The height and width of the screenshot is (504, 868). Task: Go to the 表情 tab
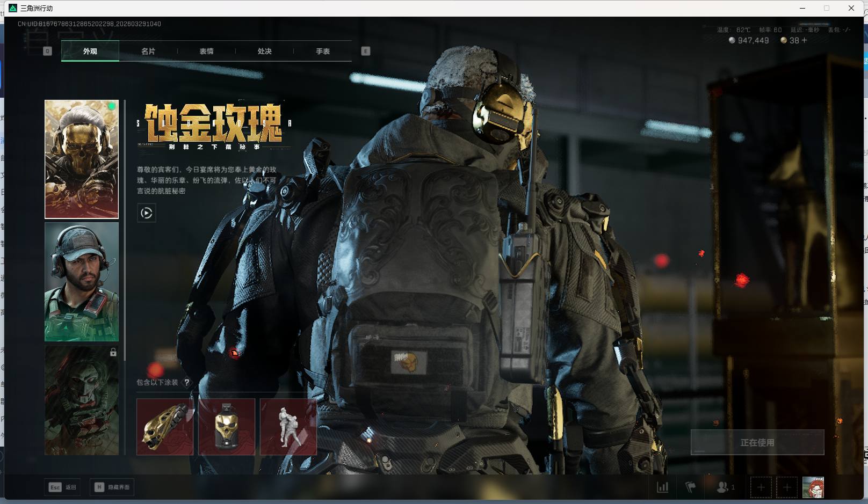click(x=206, y=51)
